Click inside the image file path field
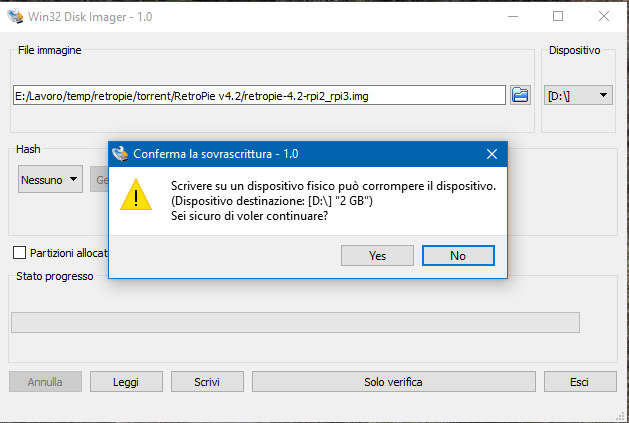This screenshot has width=629, height=423. click(x=258, y=95)
